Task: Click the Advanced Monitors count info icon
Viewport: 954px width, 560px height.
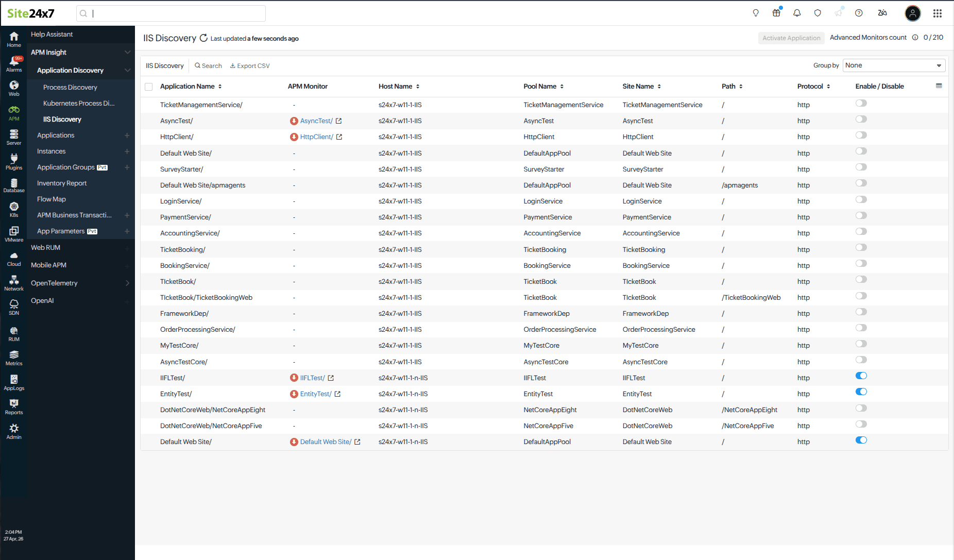Action: pyautogui.click(x=915, y=38)
